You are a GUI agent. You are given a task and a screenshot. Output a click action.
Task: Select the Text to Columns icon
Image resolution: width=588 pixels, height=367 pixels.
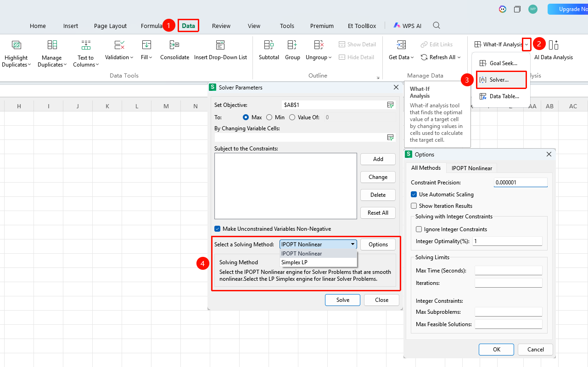click(x=86, y=45)
